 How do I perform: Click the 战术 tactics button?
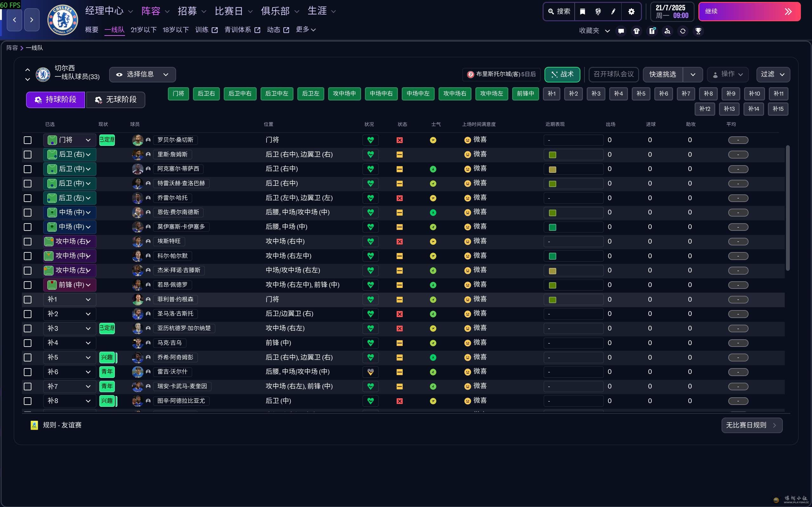pos(562,75)
